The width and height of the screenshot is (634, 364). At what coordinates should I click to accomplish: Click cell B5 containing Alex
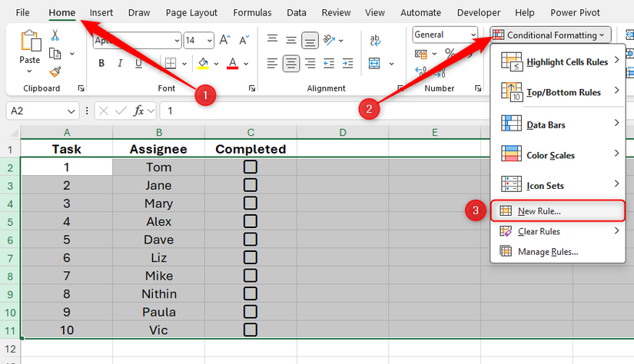tap(158, 221)
